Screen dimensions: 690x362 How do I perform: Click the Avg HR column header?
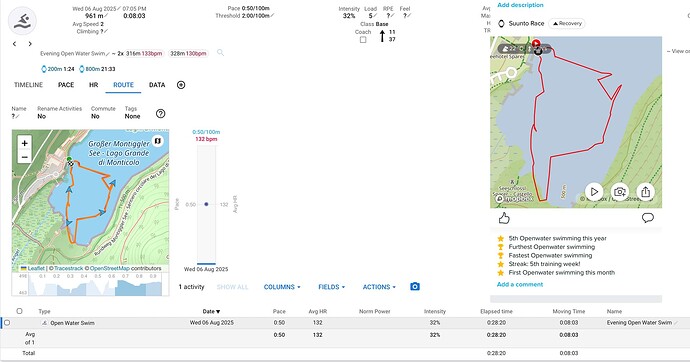pos(317,311)
